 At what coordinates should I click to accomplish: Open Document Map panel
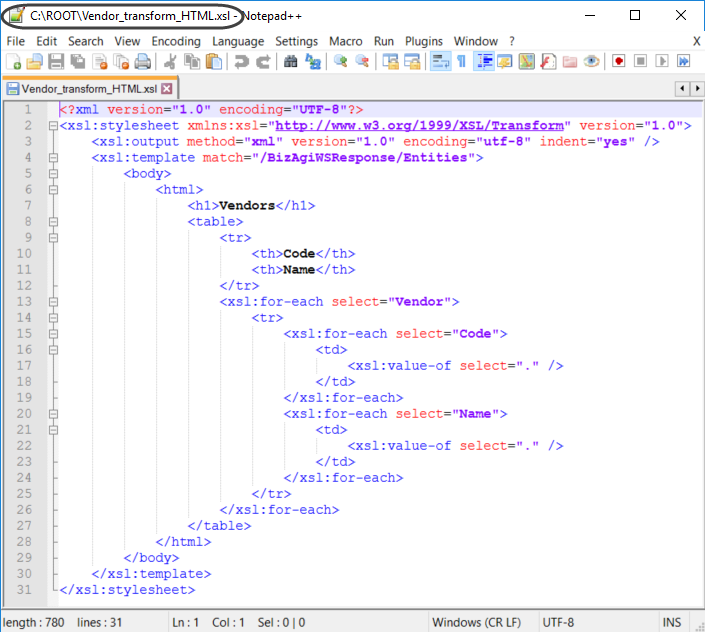527,62
